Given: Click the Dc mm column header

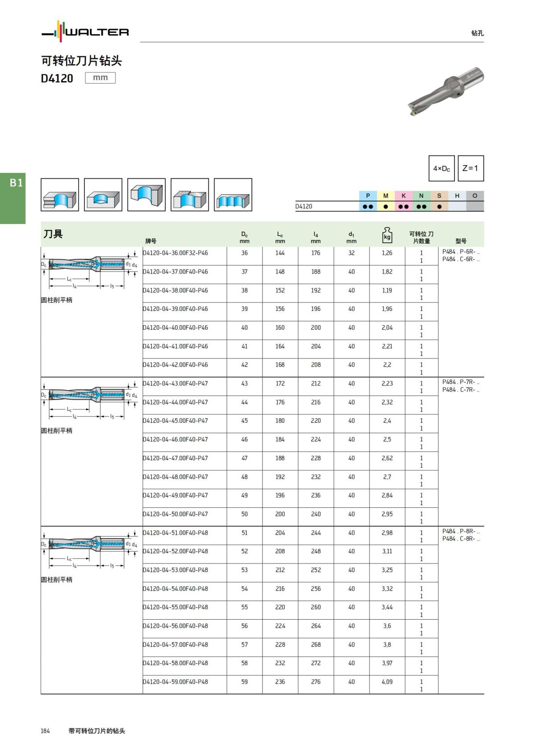Looking at the screenshot, I should point(244,237).
